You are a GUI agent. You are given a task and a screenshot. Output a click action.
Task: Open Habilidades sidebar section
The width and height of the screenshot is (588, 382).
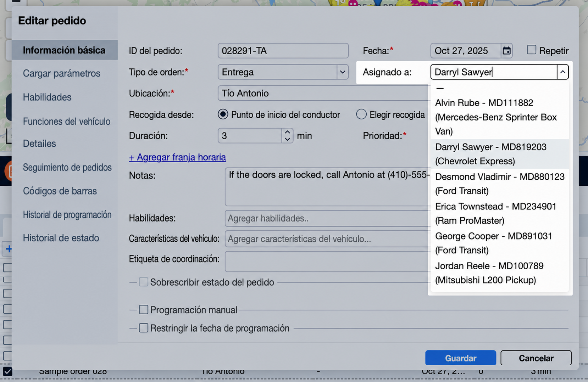point(47,97)
